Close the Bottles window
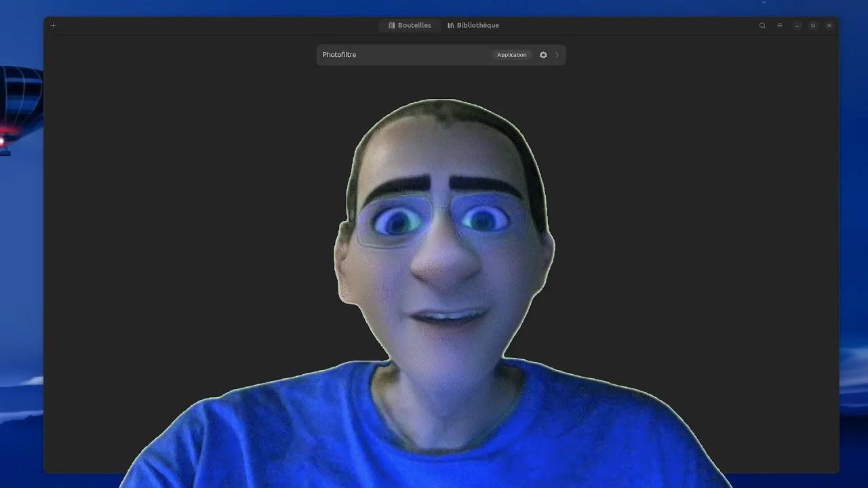 (x=829, y=26)
